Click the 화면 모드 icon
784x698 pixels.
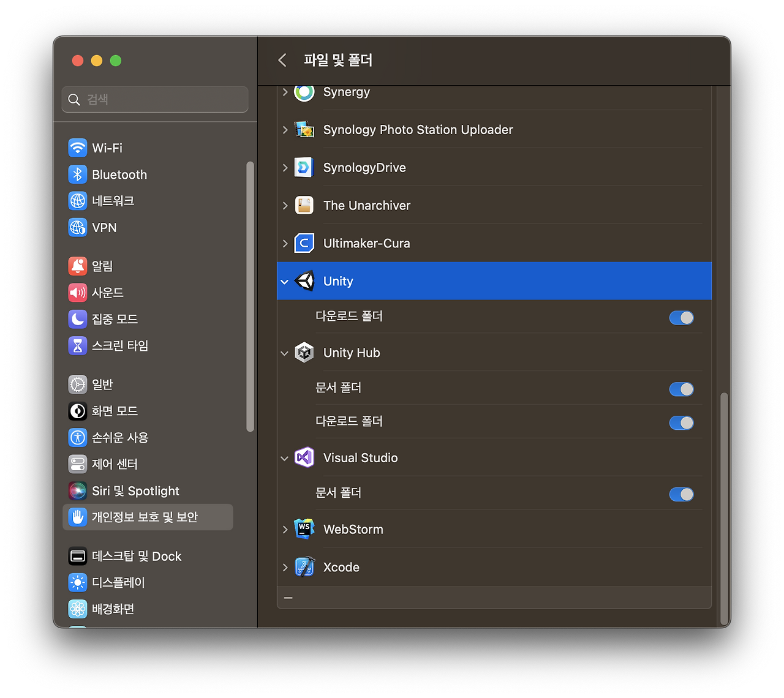click(x=78, y=411)
